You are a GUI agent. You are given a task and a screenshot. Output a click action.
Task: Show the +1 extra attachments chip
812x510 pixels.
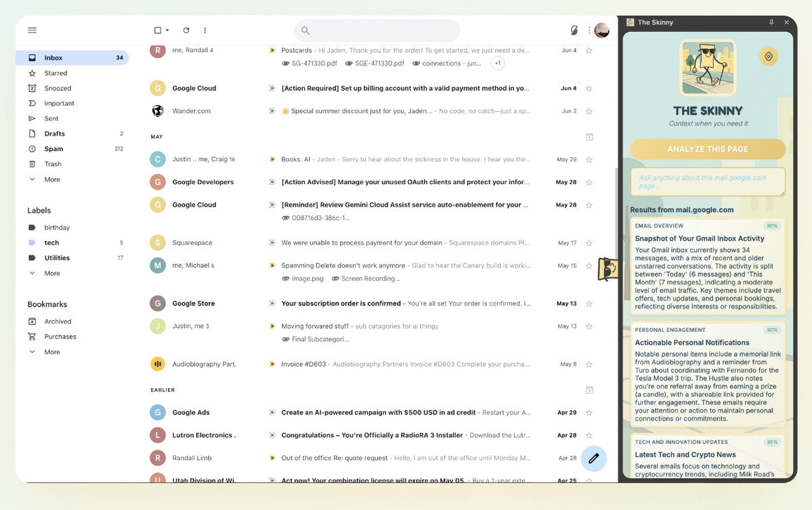498,63
